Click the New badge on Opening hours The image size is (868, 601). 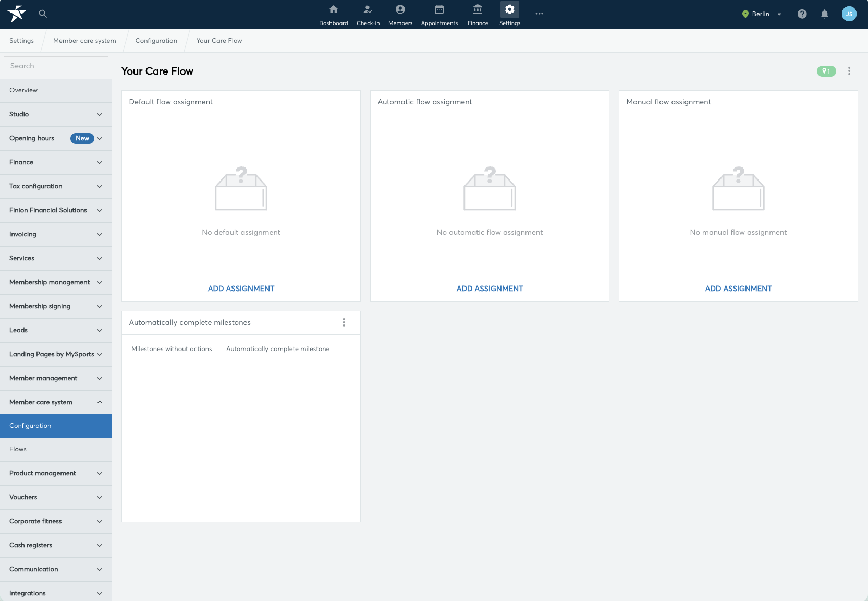tap(82, 138)
